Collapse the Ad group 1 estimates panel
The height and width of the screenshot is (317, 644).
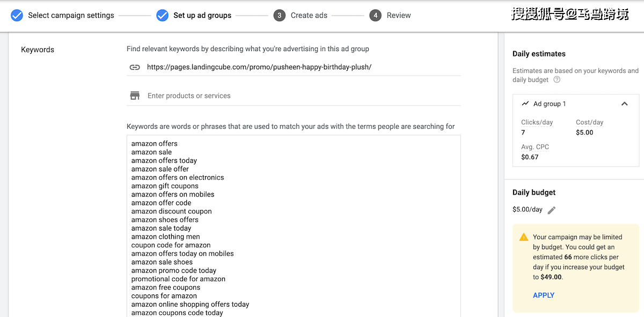(x=624, y=104)
